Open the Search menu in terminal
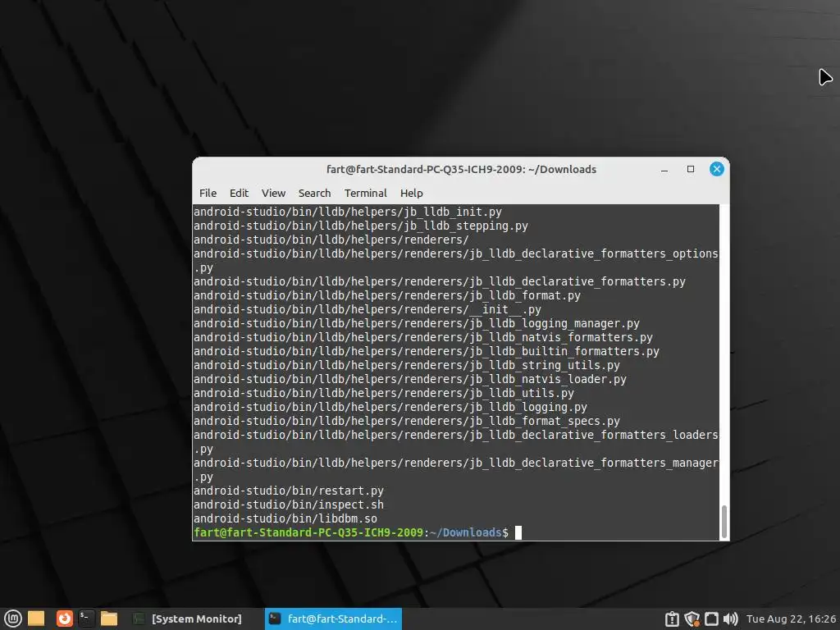 pos(314,193)
